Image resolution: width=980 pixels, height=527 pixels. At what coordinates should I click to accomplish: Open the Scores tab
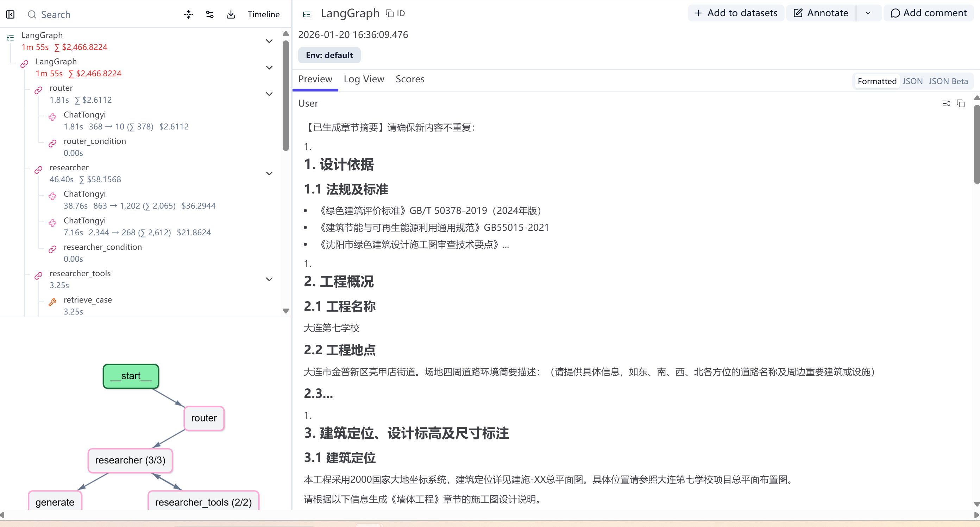[x=410, y=79]
